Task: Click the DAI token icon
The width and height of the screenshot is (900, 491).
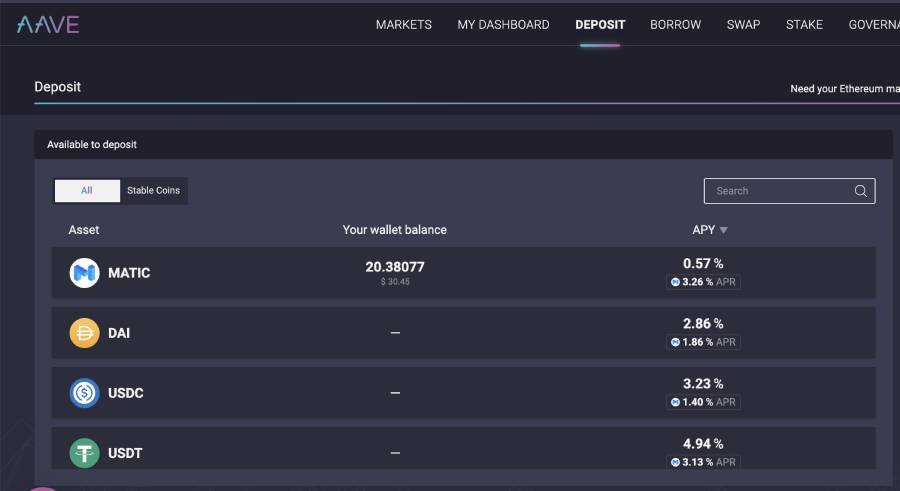Action: (84, 333)
